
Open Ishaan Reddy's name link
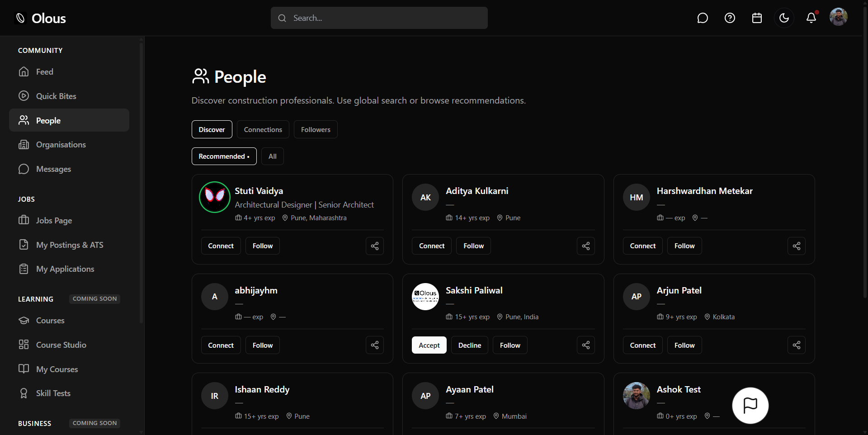click(262, 389)
